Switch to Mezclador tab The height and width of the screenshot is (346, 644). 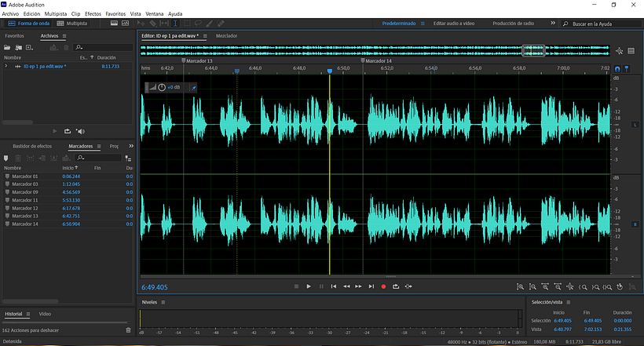click(x=226, y=36)
